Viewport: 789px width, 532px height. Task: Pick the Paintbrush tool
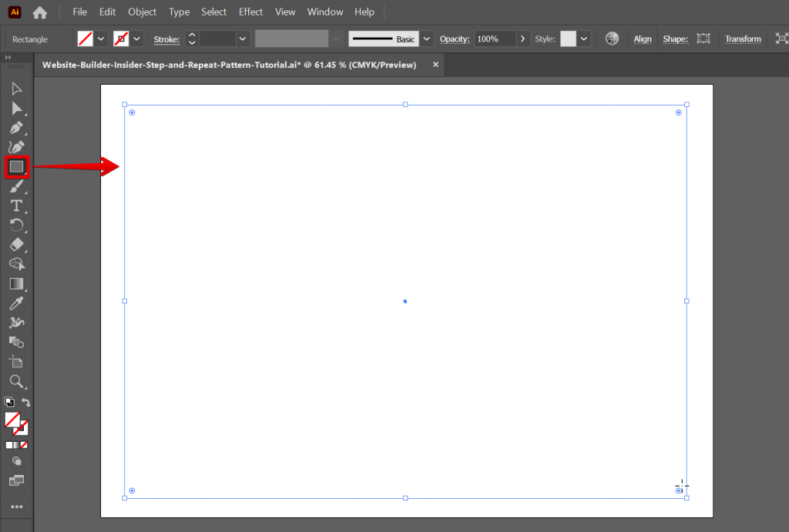[17, 186]
